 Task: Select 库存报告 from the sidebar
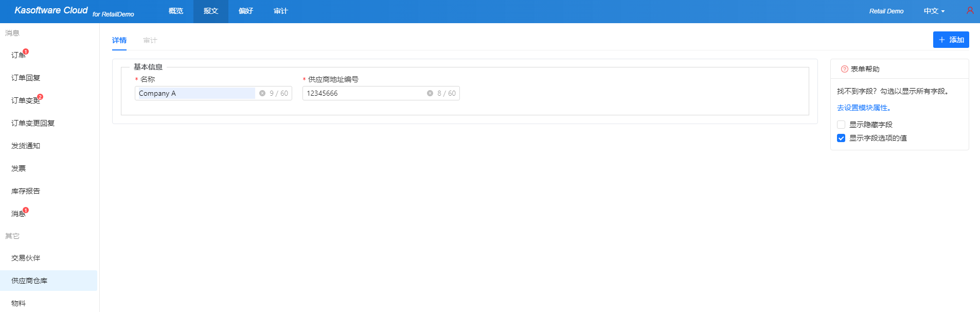26,191
